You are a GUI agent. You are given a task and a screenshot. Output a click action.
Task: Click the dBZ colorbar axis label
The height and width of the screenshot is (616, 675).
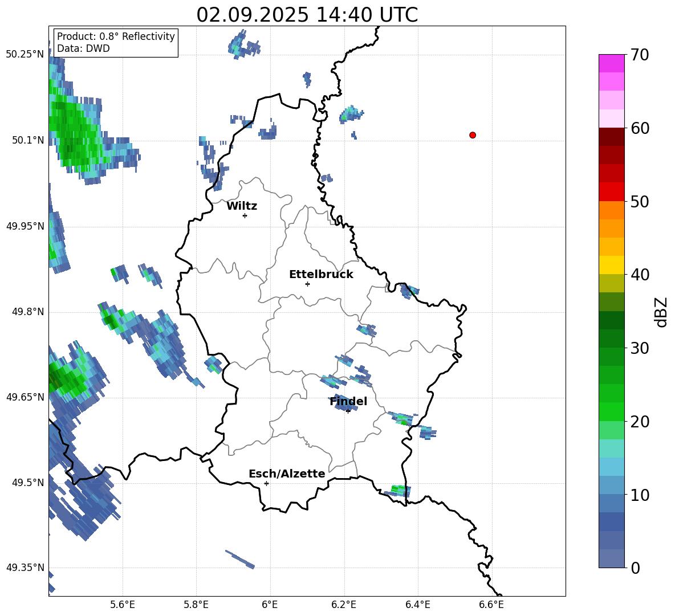tap(661, 312)
